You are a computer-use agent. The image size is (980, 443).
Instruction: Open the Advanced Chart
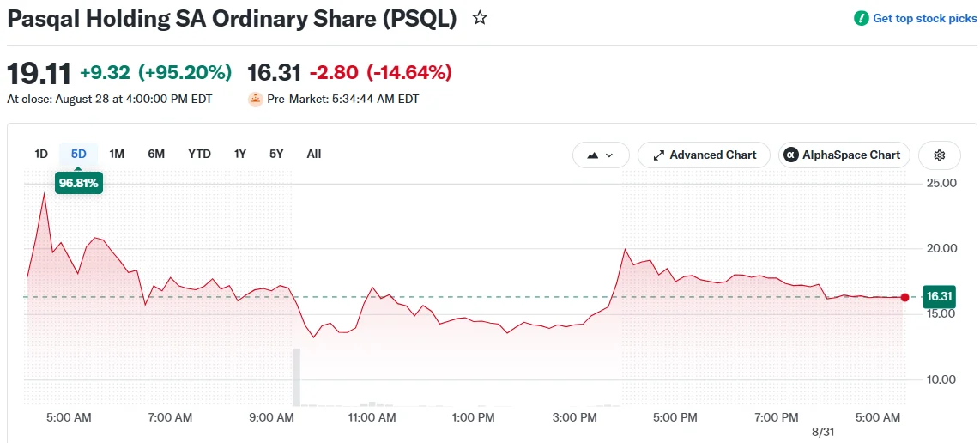704,155
